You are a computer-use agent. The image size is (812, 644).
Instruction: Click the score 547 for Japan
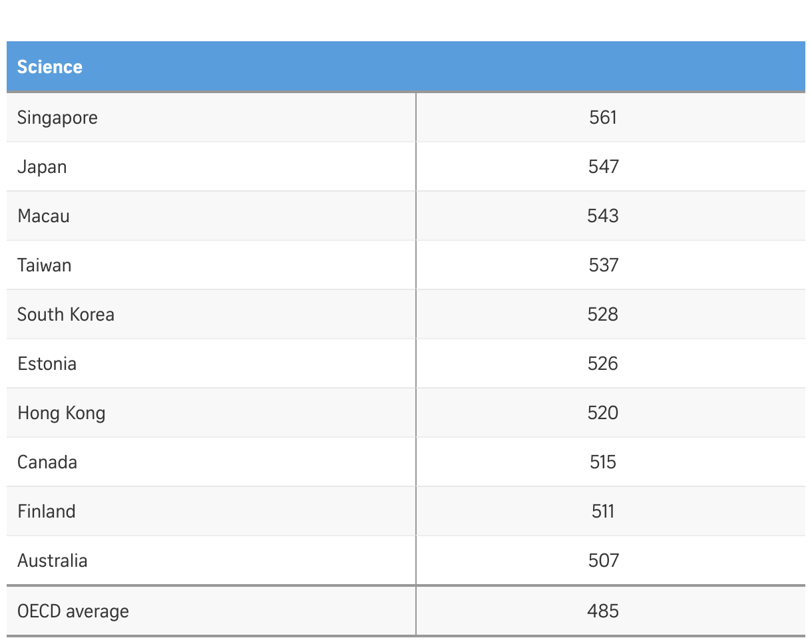[x=603, y=166]
